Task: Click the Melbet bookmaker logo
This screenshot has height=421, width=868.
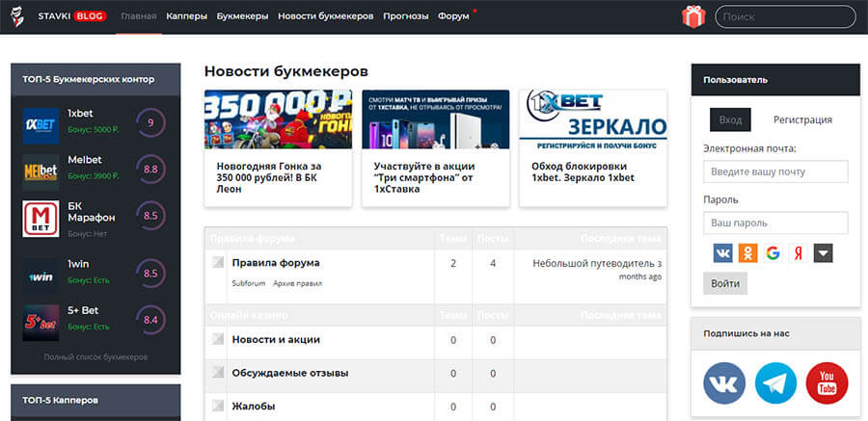Action: click(41, 172)
